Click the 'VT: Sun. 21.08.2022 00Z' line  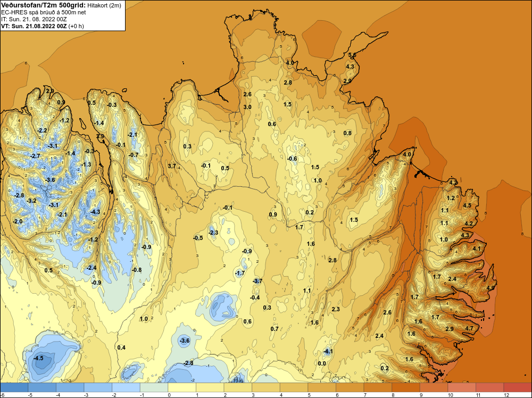click(x=34, y=26)
